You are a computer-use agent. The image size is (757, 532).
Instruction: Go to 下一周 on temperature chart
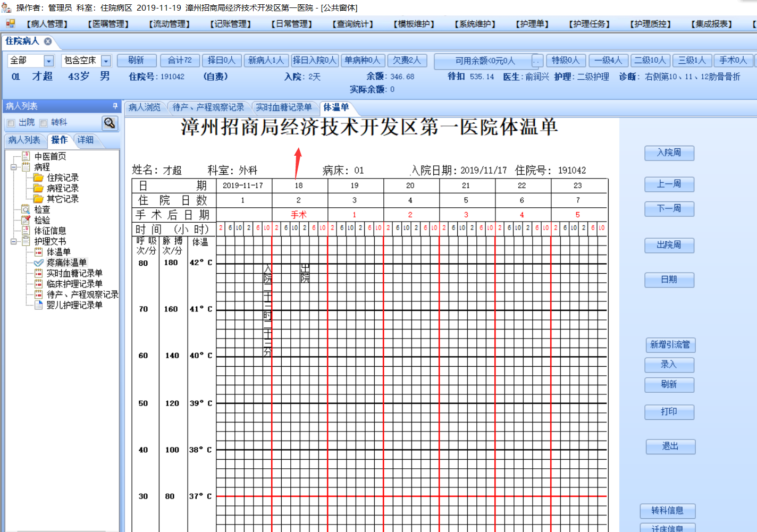click(x=669, y=209)
